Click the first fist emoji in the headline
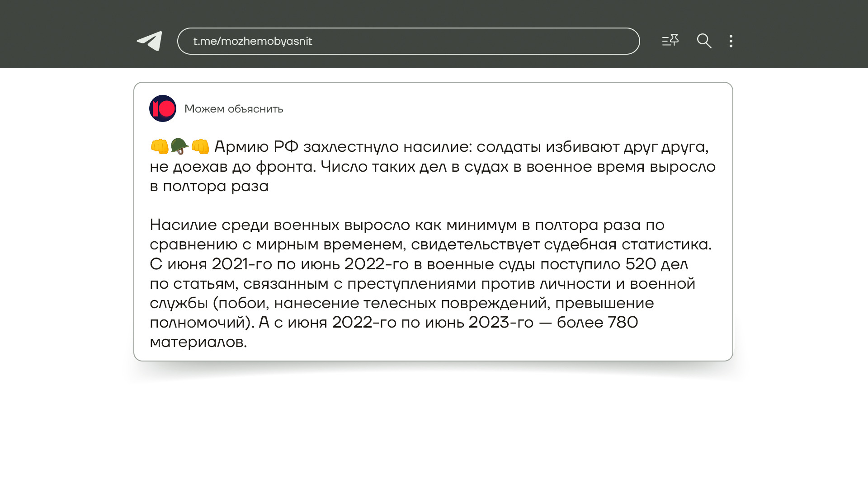The height and width of the screenshot is (488, 868). point(159,146)
